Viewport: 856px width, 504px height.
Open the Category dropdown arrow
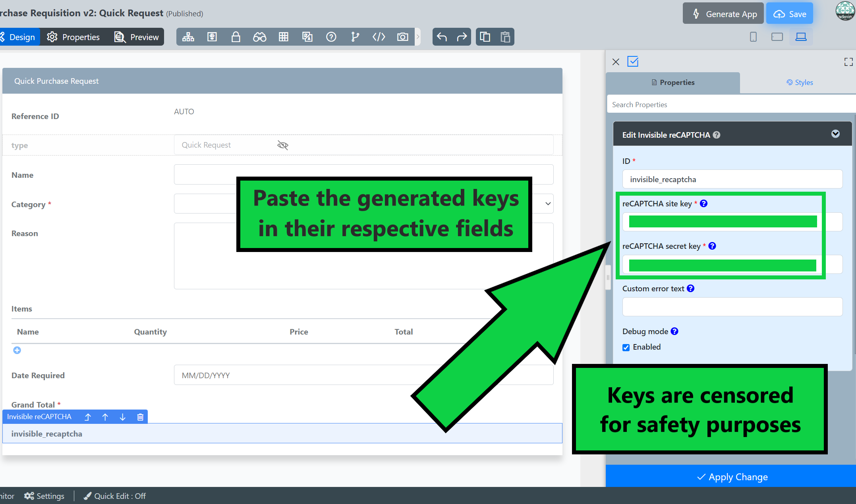[x=548, y=204]
